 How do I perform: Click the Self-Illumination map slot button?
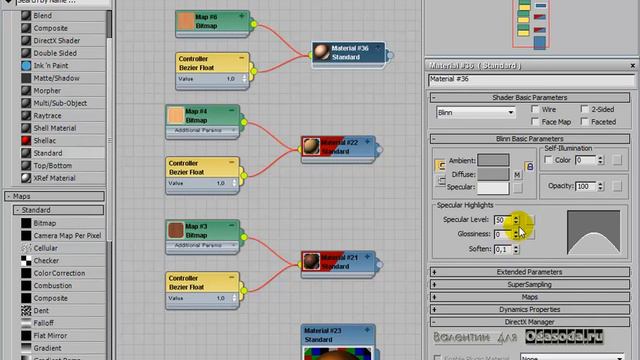pyautogui.click(x=617, y=160)
